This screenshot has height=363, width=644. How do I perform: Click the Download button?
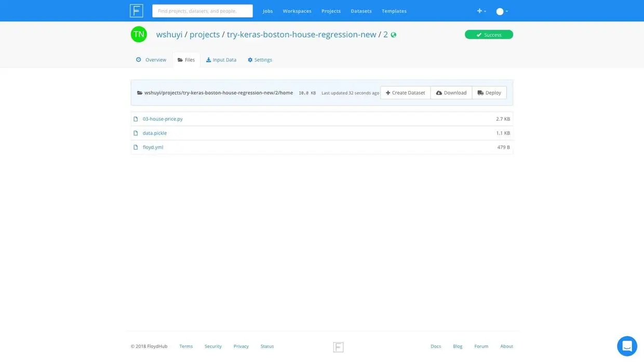[x=451, y=93]
